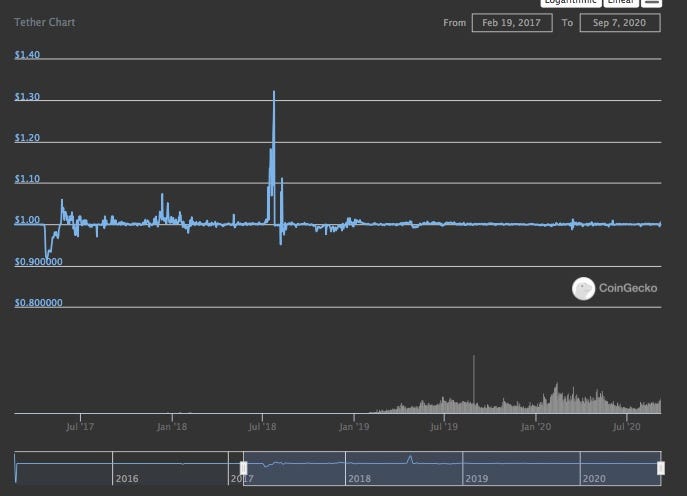Select the right navigator range handle
This screenshot has height=496, width=687.
point(661,468)
